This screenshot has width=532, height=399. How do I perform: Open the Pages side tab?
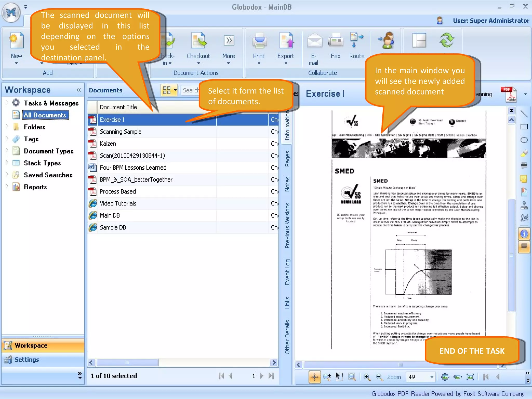[287, 159]
